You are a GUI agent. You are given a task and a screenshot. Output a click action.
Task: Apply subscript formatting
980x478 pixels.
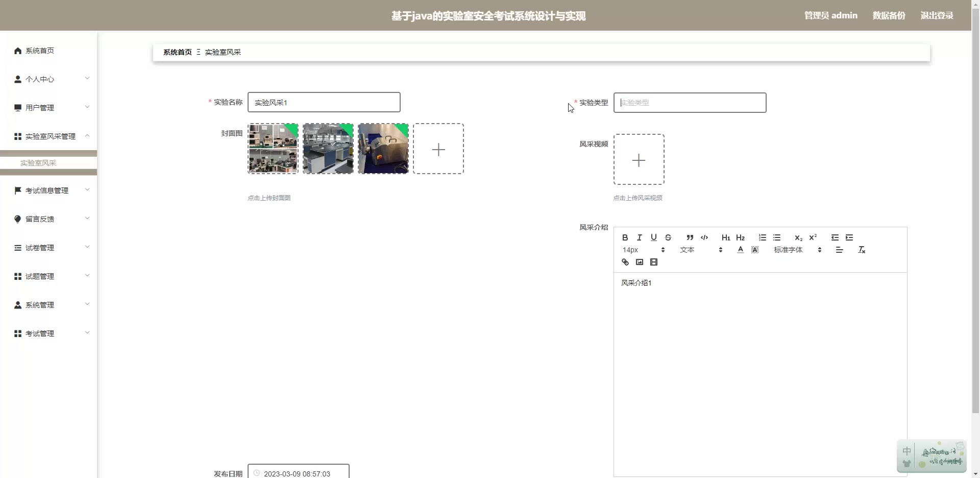point(798,237)
